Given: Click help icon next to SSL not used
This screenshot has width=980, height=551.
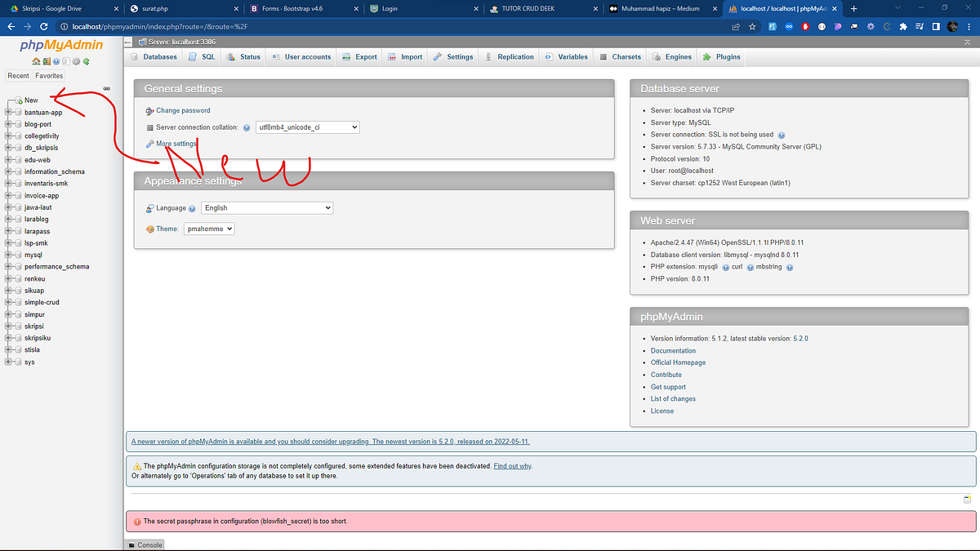Looking at the screenshot, I should point(782,135).
